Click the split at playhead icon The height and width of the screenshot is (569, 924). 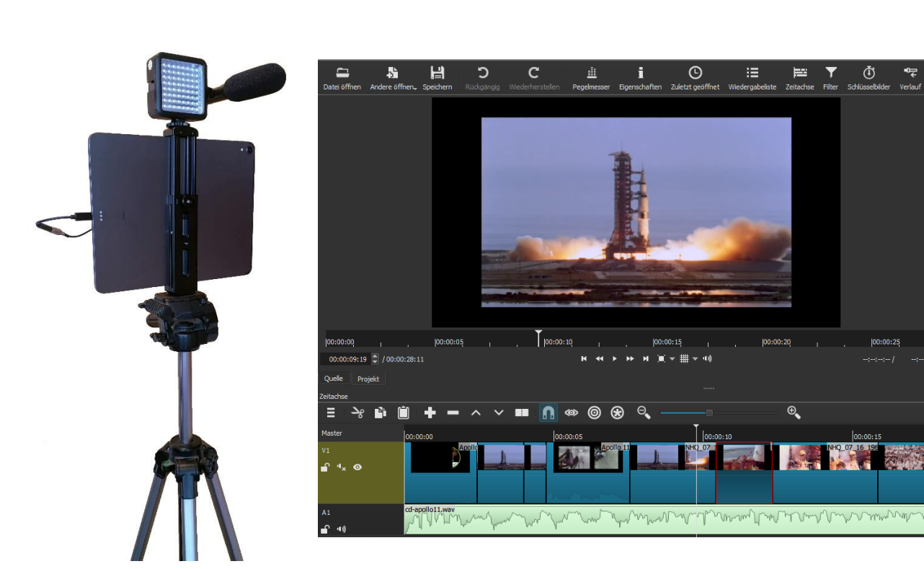point(522,413)
